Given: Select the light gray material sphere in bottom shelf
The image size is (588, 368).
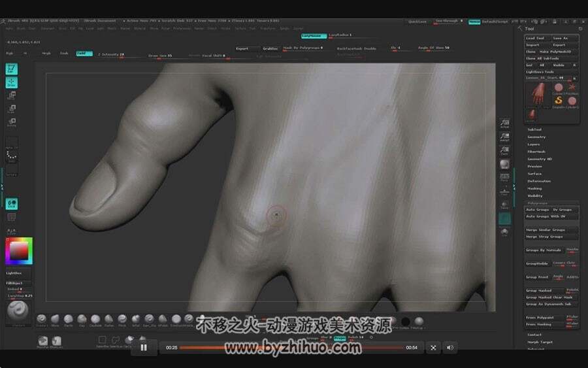Looking at the screenshot, I should [419, 322].
